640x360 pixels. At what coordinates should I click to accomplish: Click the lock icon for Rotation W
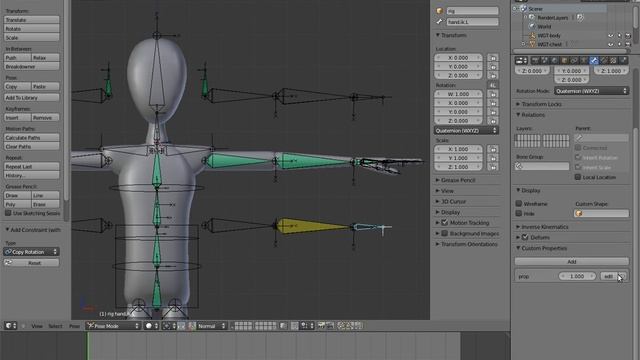(493, 94)
